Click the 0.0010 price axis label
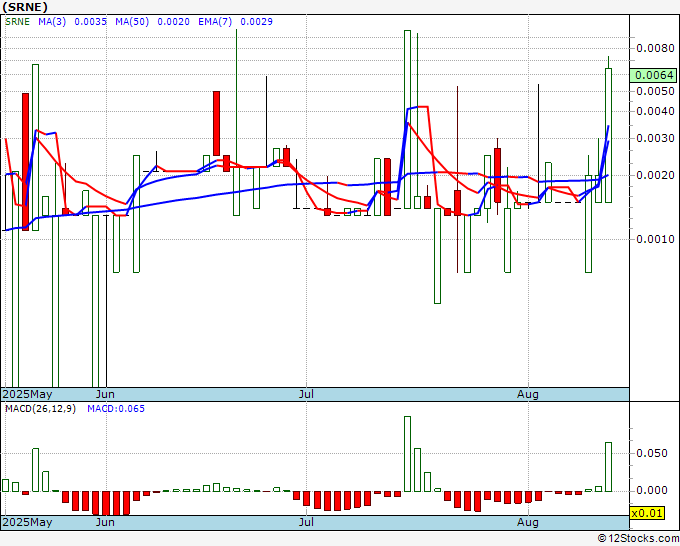Screen dimensions: 680x546 [655, 239]
